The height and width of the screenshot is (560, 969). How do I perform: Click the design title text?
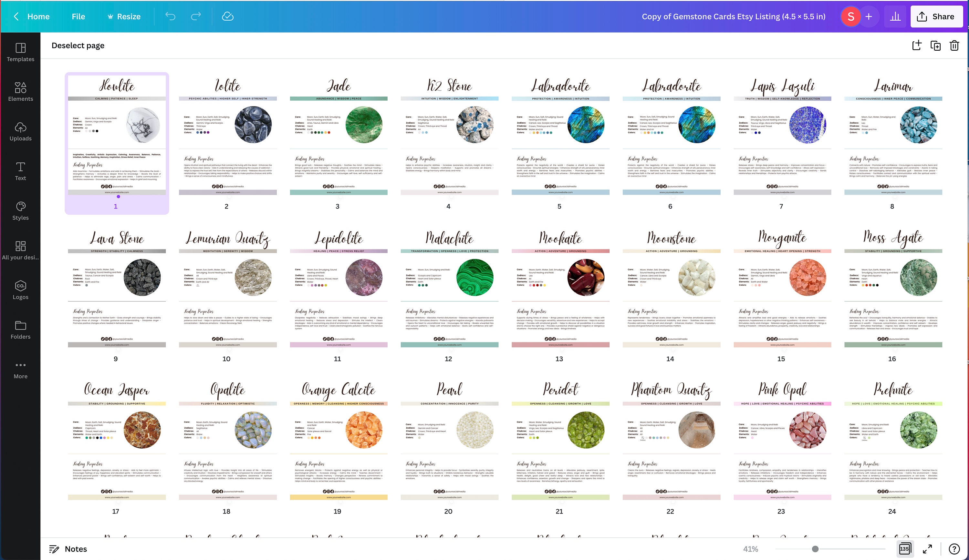(x=733, y=16)
